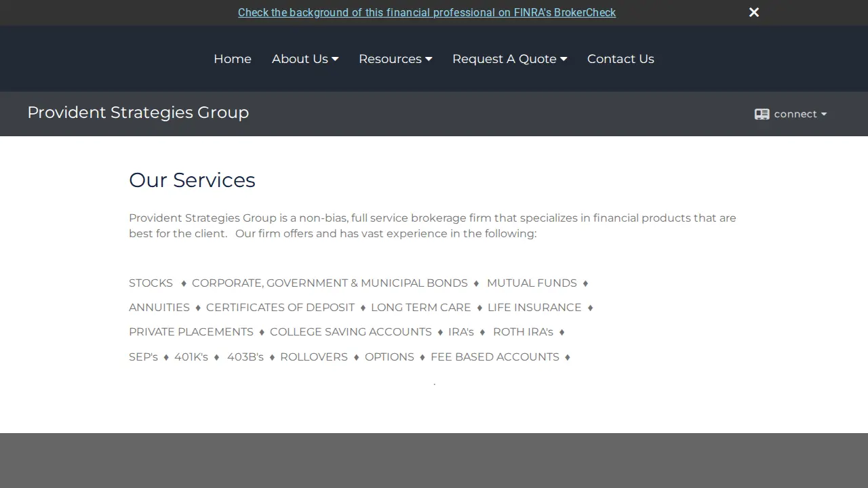Expand the About Us menu
Viewport: 868px width, 488px height.
tap(305, 59)
